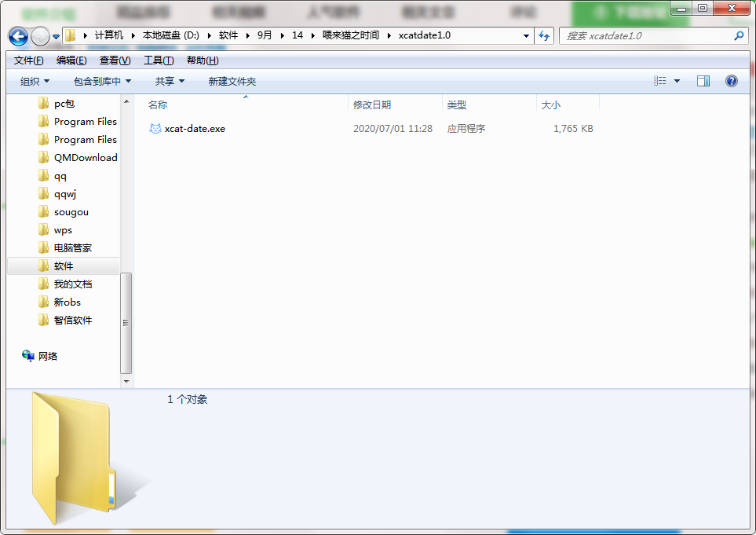Viewport: 756px width, 535px height.
Task: Click the 软件 folder icon in tree
Action: pos(43,266)
